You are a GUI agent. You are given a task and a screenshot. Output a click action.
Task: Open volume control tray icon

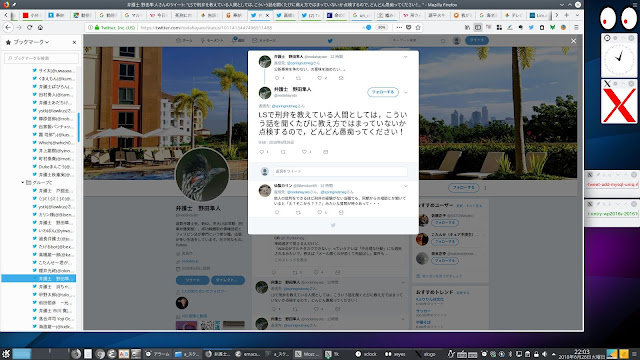[545, 354]
